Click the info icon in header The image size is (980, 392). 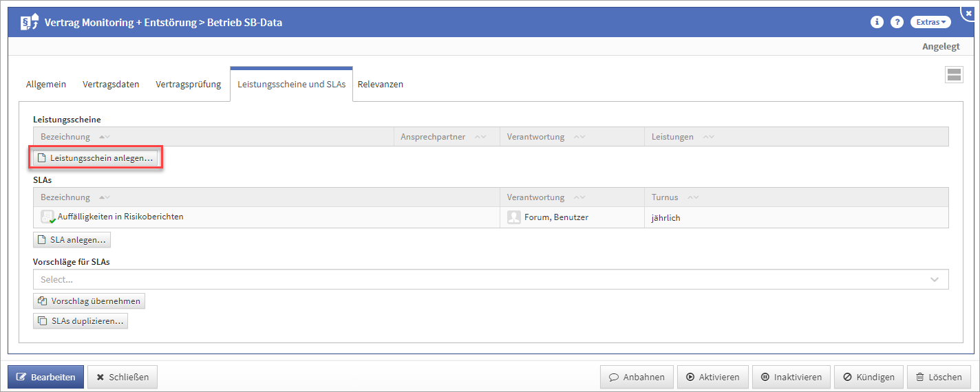(876, 22)
